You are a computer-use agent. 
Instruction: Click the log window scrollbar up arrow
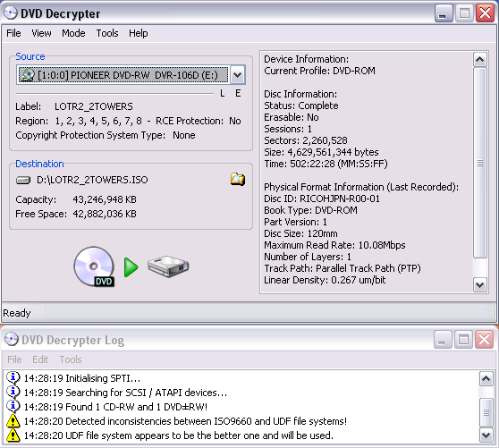(486, 378)
